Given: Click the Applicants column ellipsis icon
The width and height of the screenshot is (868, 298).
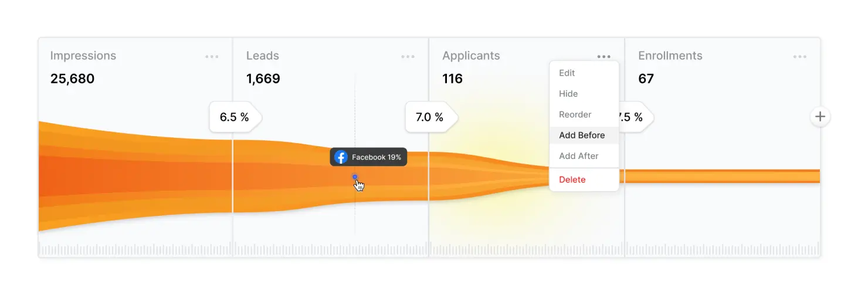Looking at the screenshot, I should click(x=603, y=57).
